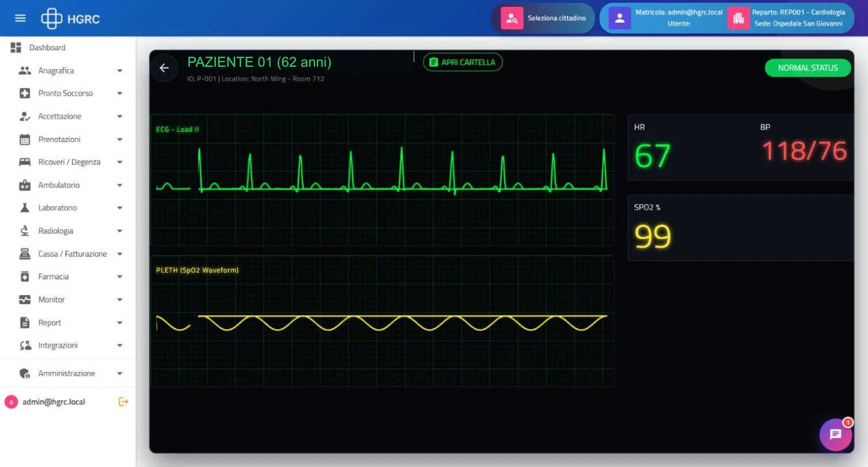Click the Seleziona cittadino search icon
The image size is (868, 467).
pos(512,18)
